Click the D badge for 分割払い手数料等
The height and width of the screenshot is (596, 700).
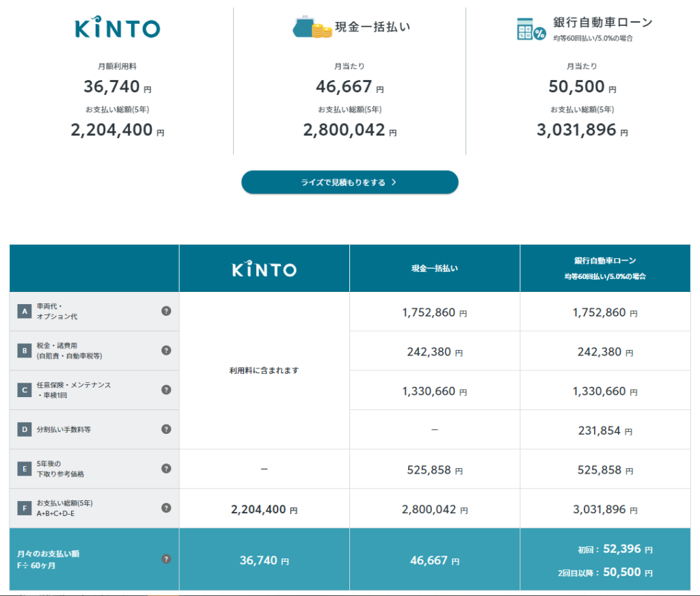tap(25, 429)
